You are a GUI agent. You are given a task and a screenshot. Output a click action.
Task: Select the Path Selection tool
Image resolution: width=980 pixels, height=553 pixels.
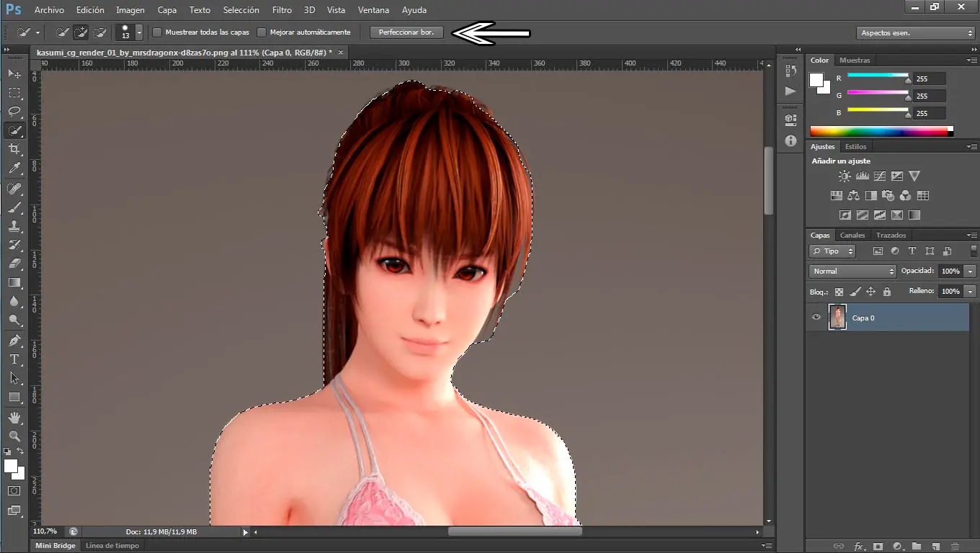coord(14,378)
